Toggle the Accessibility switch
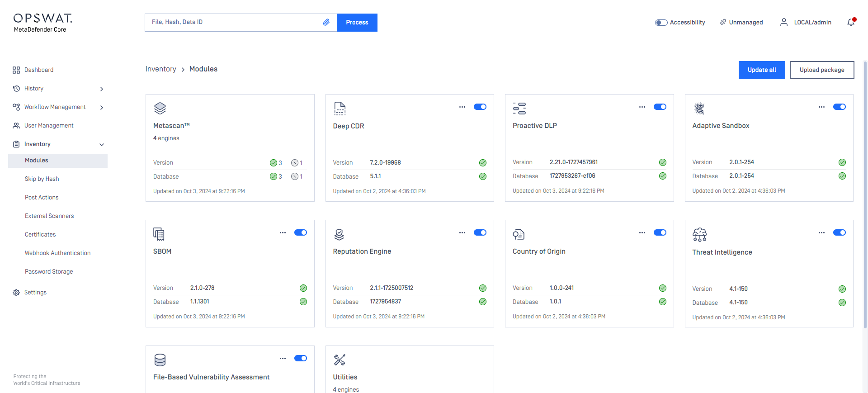868x393 pixels. click(661, 23)
